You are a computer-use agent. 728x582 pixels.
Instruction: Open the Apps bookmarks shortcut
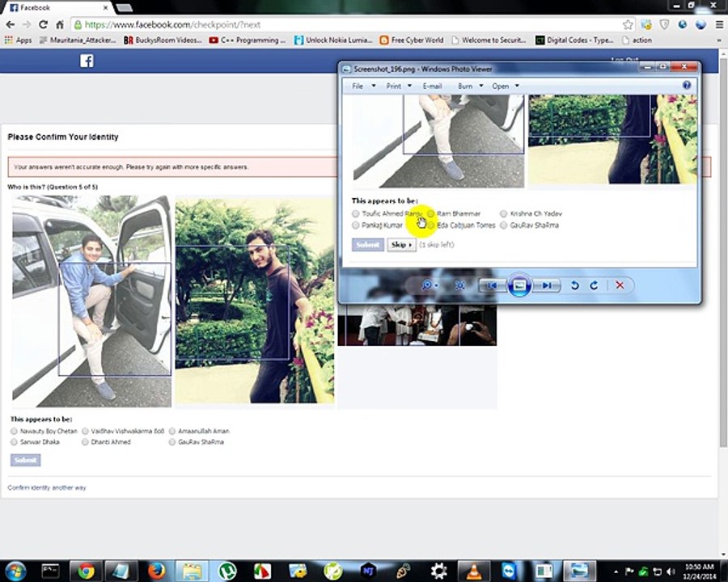point(19,40)
